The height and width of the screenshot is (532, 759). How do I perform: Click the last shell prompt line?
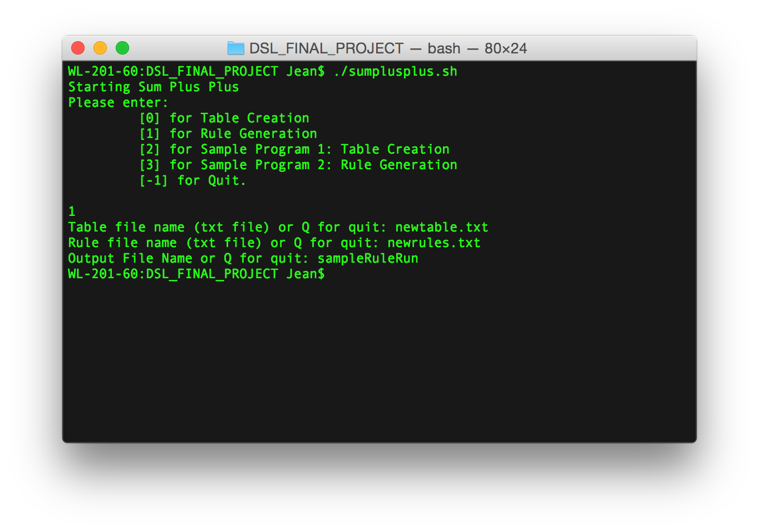196,274
